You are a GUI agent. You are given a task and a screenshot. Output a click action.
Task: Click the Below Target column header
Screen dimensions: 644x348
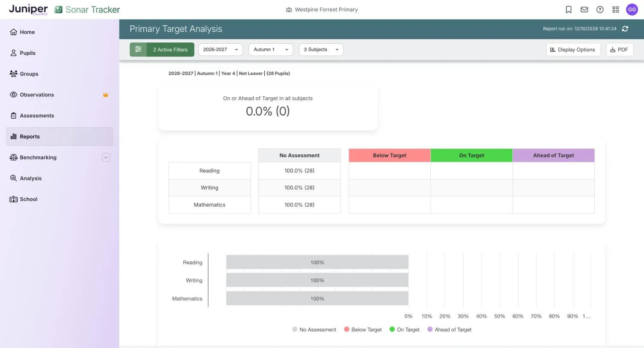(390, 155)
